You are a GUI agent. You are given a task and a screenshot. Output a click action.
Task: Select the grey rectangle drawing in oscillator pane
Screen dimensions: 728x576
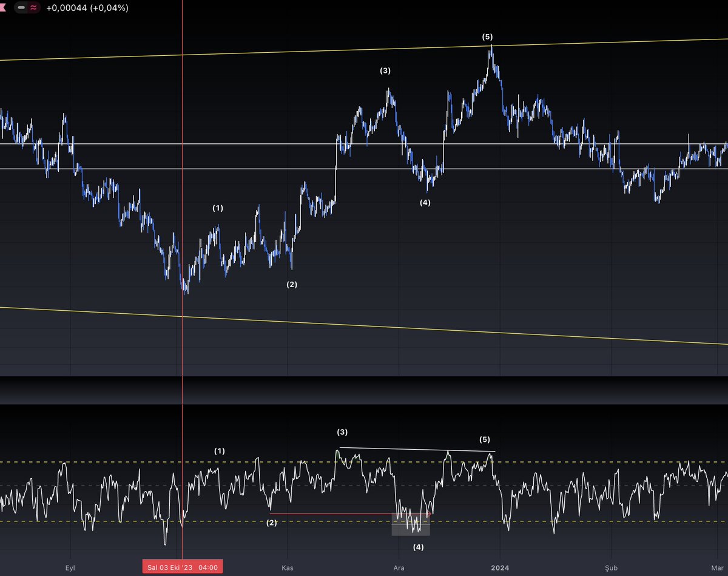pos(411,526)
